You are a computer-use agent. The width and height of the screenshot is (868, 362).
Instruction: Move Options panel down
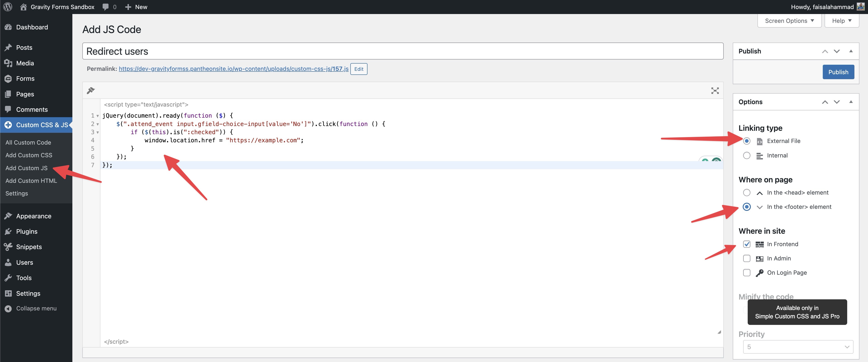tap(837, 102)
